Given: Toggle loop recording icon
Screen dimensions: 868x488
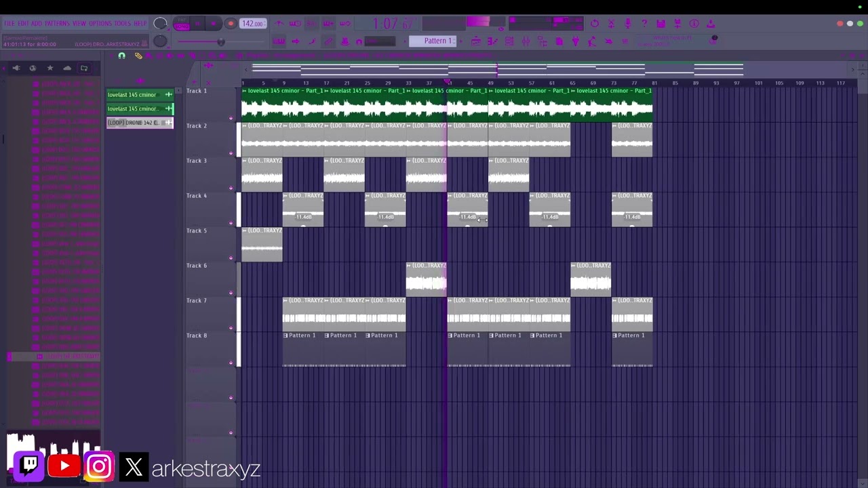Looking at the screenshot, I should coord(345,23).
